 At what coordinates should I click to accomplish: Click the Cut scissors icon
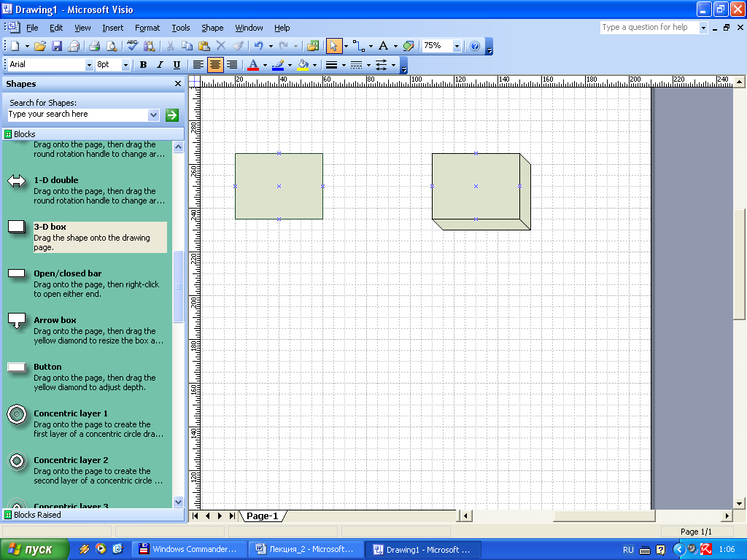point(170,46)
